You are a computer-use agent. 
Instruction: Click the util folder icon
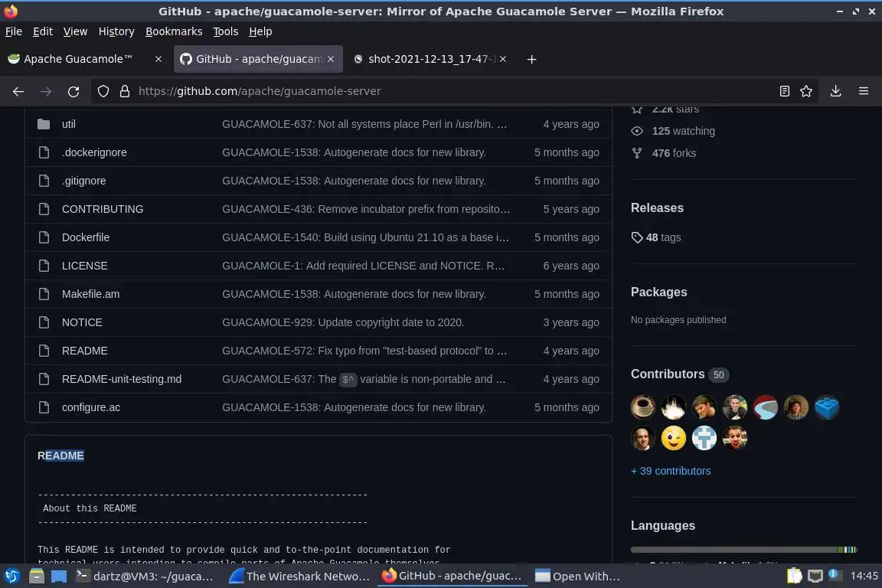coord(44,124)
